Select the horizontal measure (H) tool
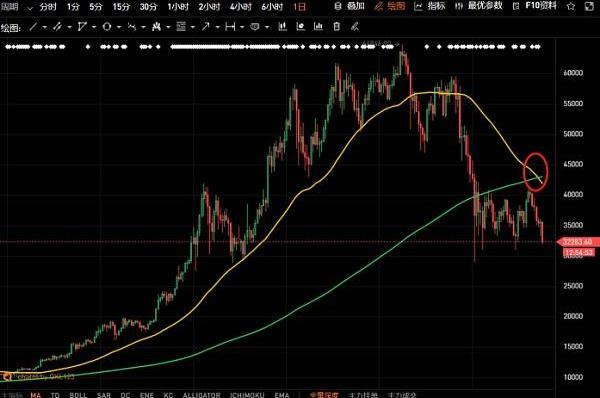The width and height of the screenshot is (600, 398). point(230,27)
